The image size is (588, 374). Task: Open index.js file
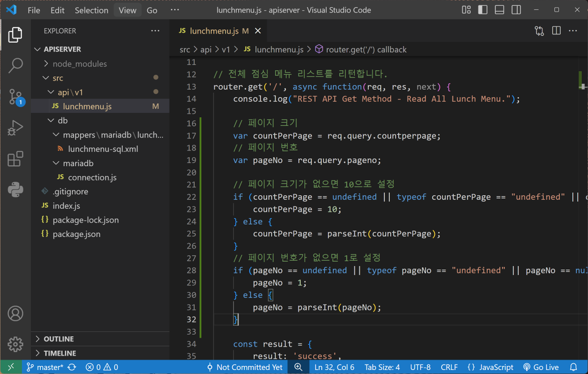coord(100,206)
